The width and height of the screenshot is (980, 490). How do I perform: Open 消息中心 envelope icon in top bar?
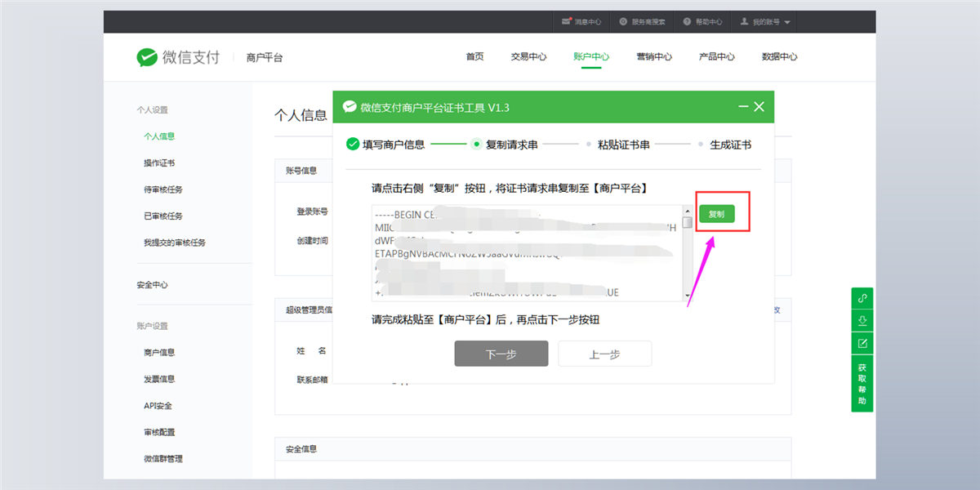pos(567,21)
